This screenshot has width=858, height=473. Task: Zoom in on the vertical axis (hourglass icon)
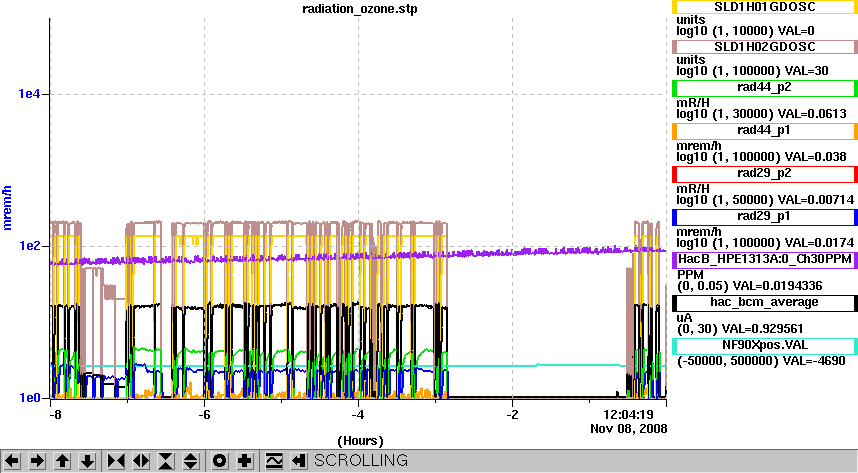point(166,460)
